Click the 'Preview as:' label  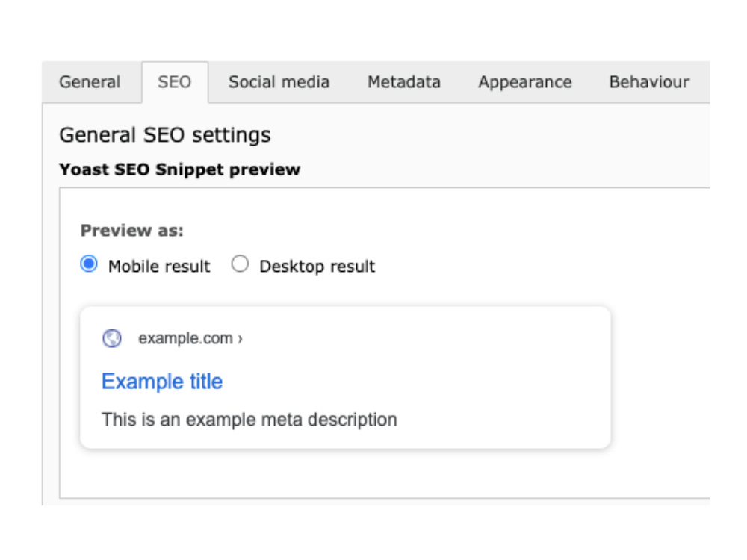(132, 231)
